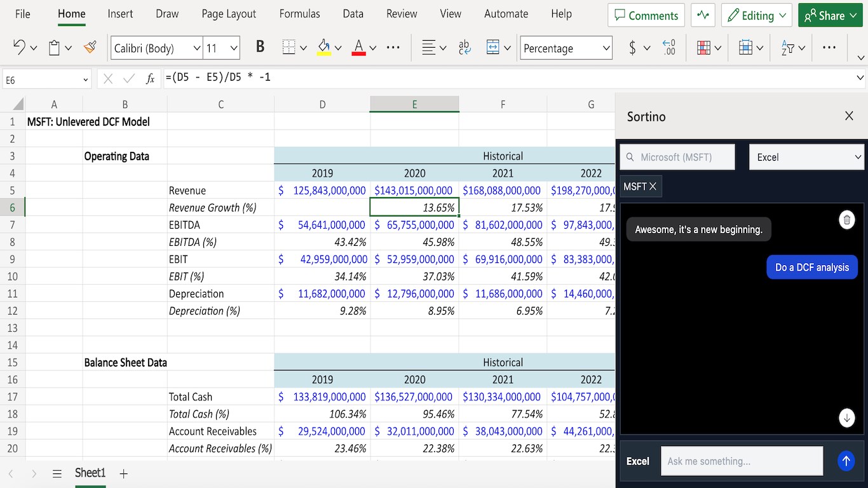Screen dimensions: 868x488
Task: Add a new sheet with plus icon
Action: 124,473
